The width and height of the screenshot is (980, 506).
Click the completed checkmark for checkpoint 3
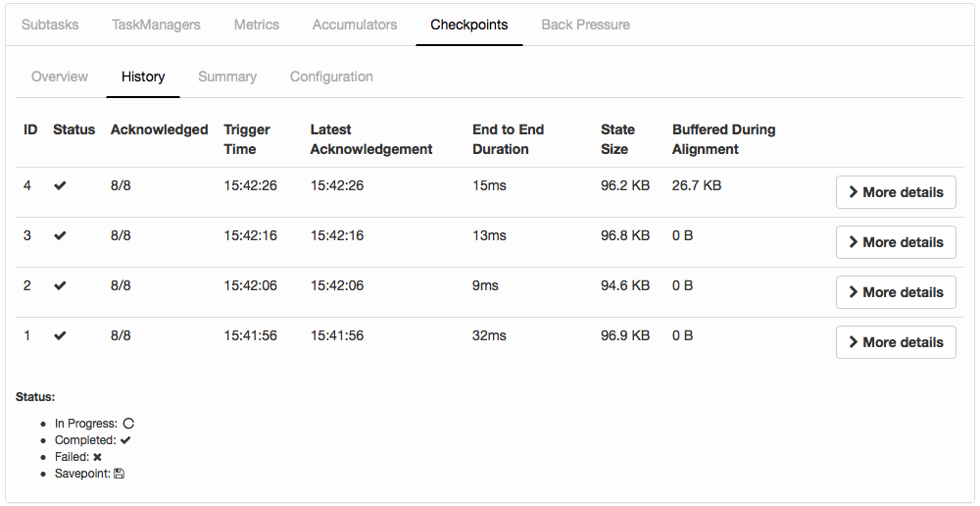pos(60,235)
